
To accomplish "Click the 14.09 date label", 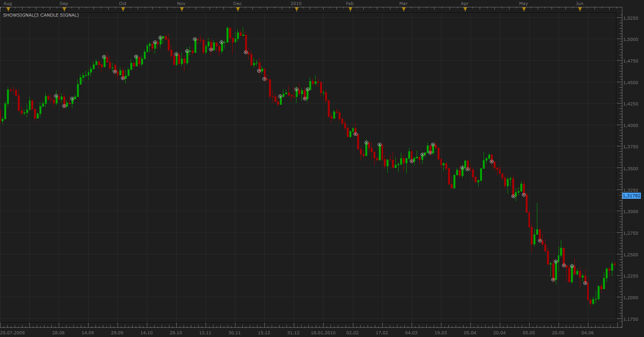I will pos(88,333).
